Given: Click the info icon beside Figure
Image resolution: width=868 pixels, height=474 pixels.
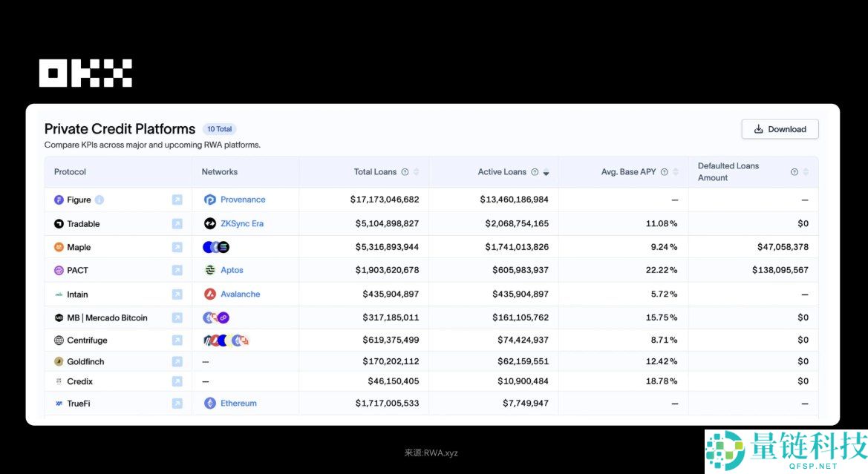Looking at the screenshot, I should pyautogui.click(x=99, y=200).
